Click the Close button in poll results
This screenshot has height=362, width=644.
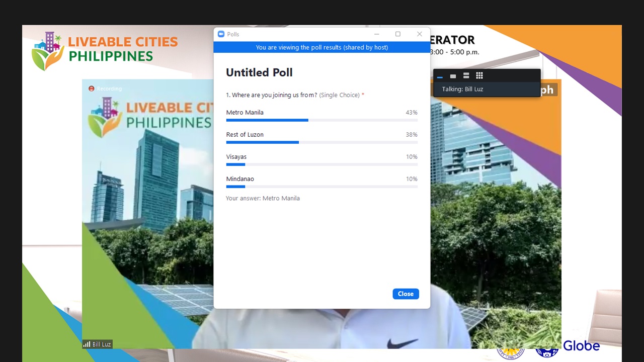[406, 294]
